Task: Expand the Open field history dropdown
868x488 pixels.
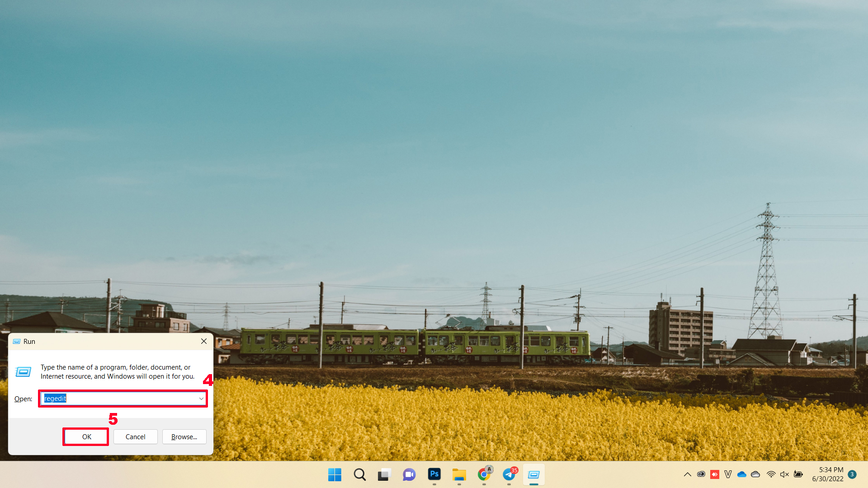Action: click(x=201, y=399)
